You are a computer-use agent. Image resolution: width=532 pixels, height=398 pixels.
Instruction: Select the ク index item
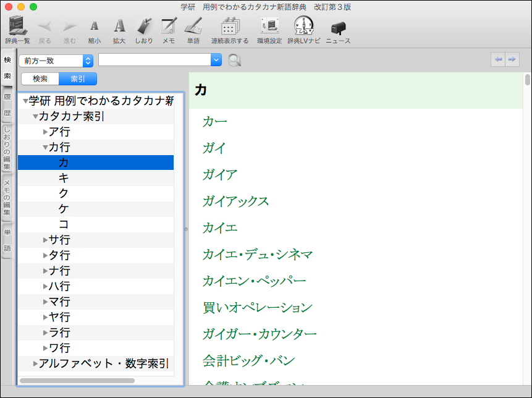[96, 193]
